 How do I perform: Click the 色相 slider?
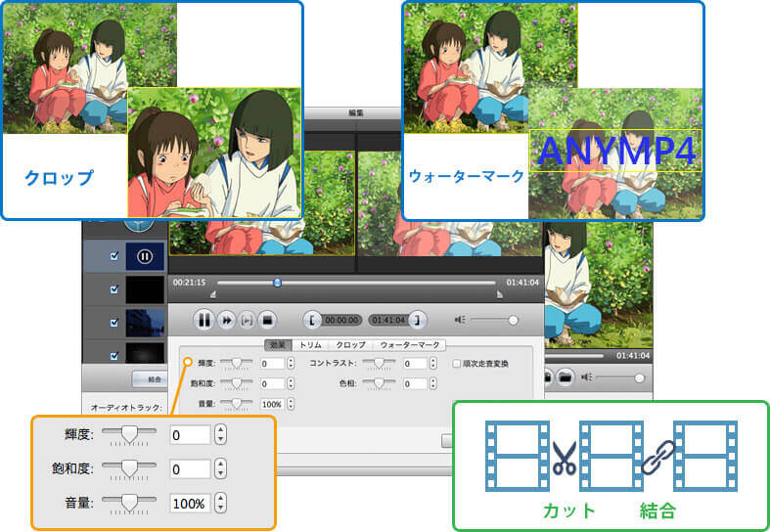point(379,383)
